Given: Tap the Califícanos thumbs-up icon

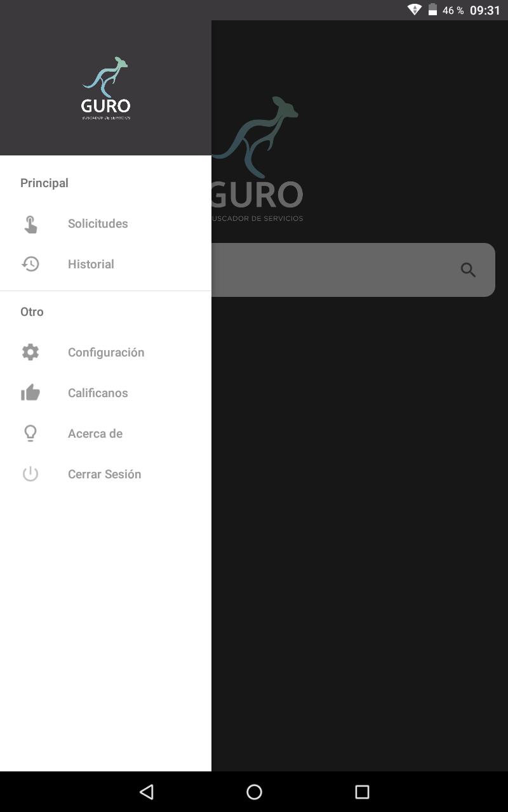Looking at the screenshot, I should click(x=30, y=393).
